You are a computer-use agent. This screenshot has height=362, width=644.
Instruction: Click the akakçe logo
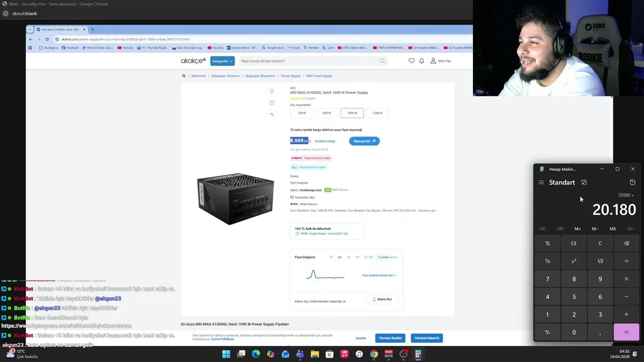[194, 61]
